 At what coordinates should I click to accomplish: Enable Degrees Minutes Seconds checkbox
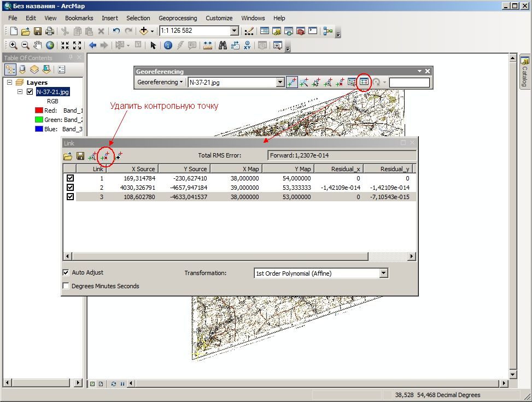click(x=66, y=286)
